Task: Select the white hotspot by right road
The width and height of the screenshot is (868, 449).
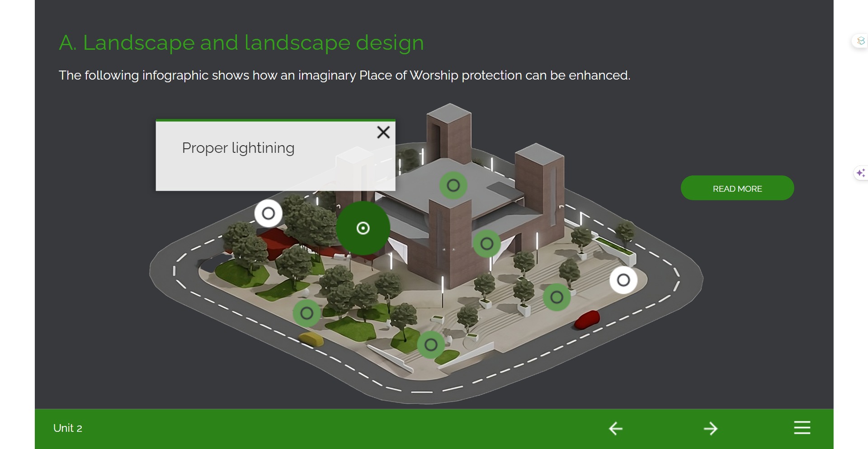Action: (623, 280)
